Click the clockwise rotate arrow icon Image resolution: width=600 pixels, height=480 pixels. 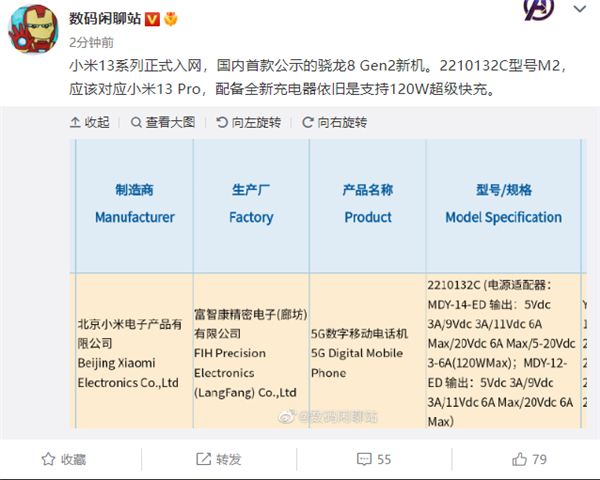coord(308,122)
